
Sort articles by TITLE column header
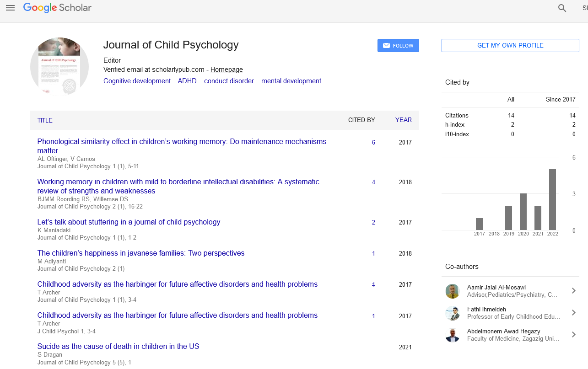[45, 120]
